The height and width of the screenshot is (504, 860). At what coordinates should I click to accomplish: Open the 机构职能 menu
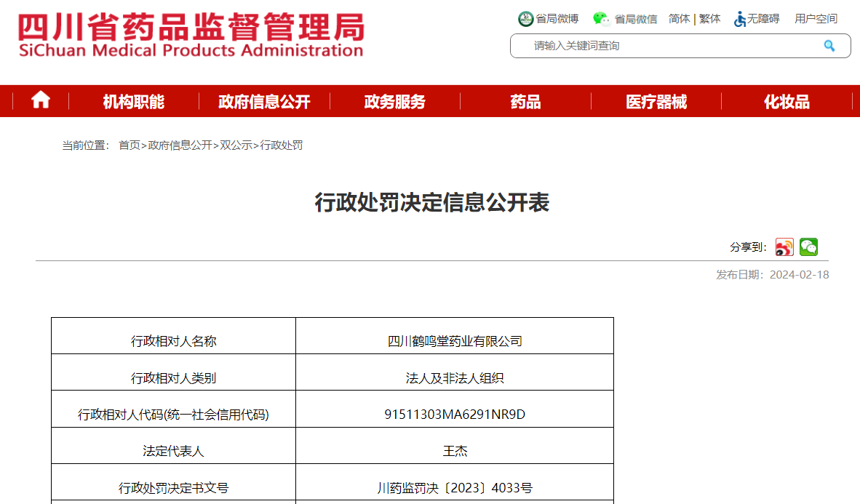133,102
